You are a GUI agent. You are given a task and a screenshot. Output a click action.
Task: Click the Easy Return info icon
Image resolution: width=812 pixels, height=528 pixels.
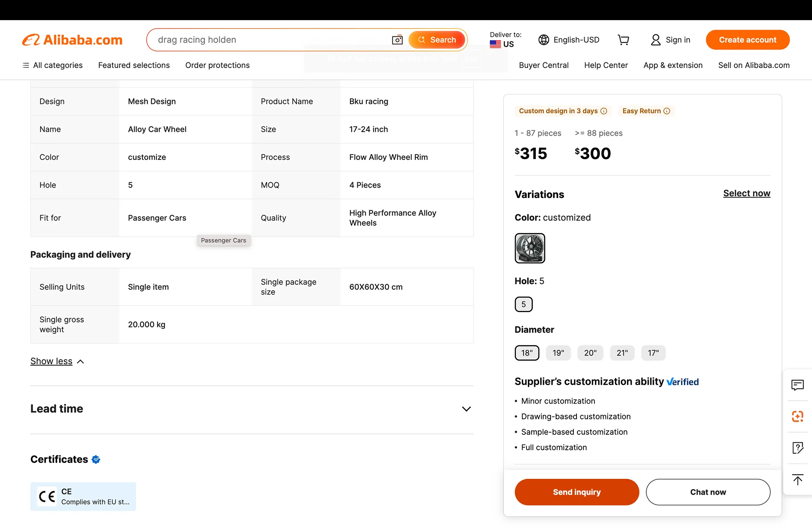coord(667,111)
